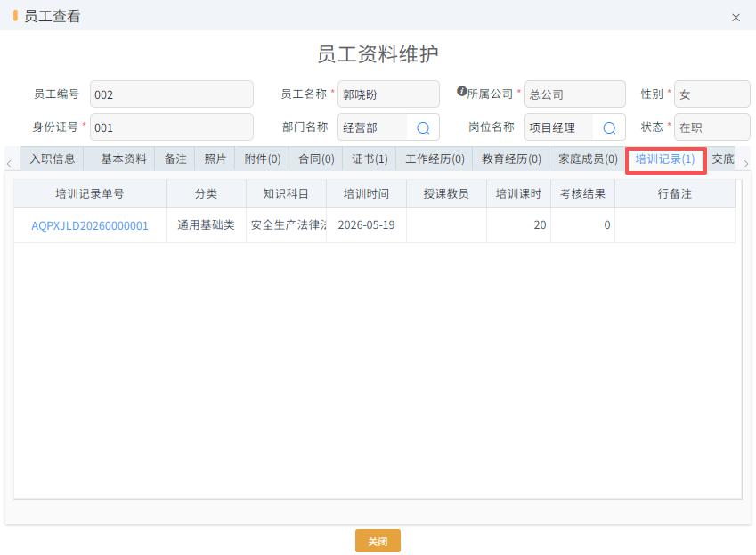
Task: Open the 家庭成员(0) tab
Action: pos(588,159)
